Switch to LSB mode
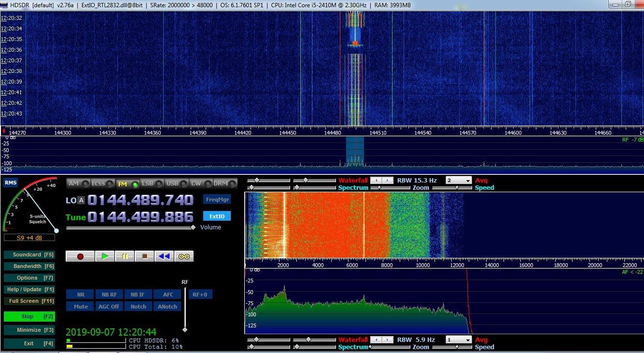 click(x=152, y=184)
